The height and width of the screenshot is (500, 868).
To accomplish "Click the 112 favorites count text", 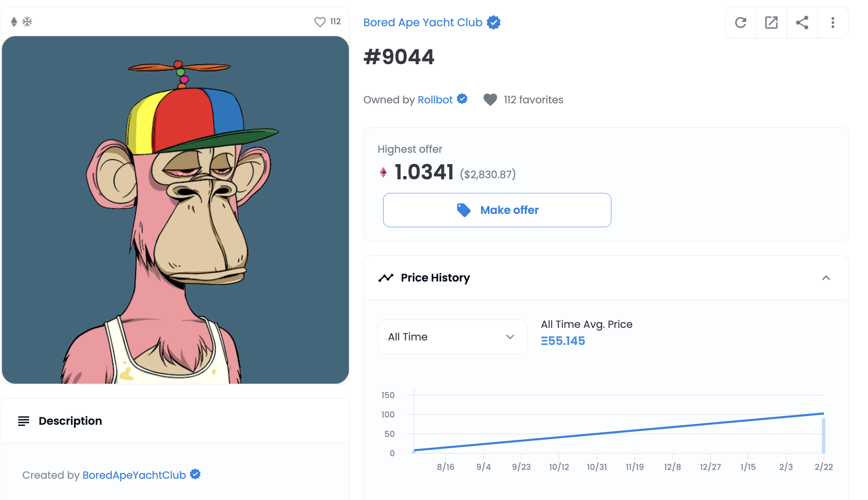I will [533, 100].
